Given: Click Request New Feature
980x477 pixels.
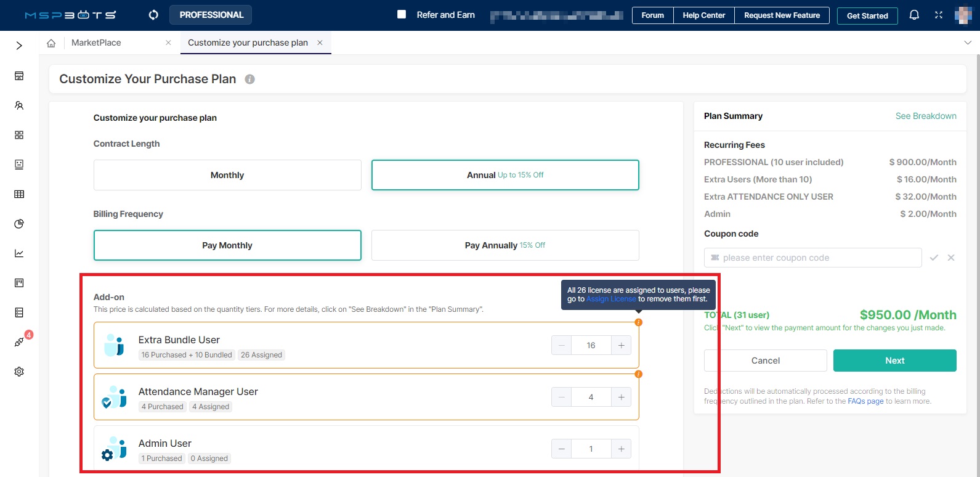Looking at the screenshot, I should point(782,15).
